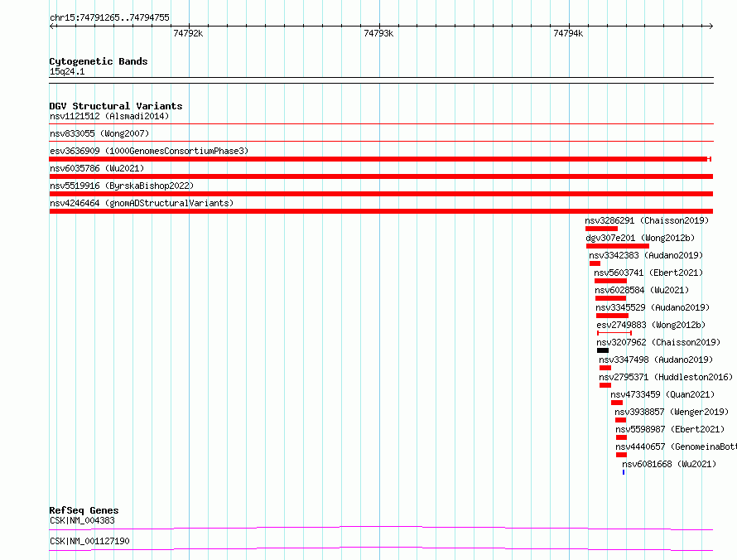Click the red bar under nsv6035786
Image resolution: width=737 pixels, height=560 pixels.
(x=381, y=176)
